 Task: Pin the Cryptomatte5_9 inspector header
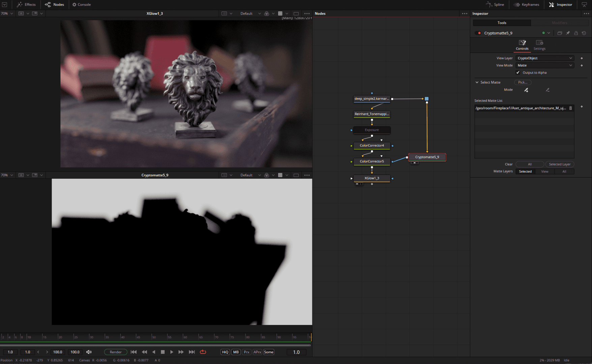pos(568,33)
